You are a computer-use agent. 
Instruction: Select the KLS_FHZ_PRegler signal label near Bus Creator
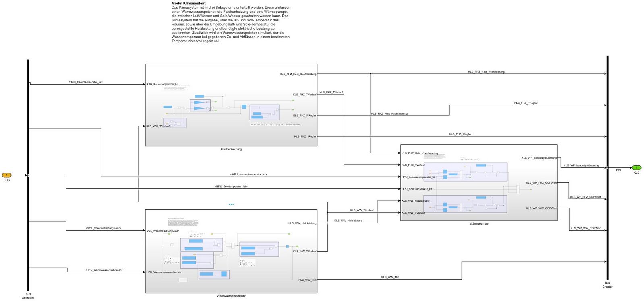point(526,103)
